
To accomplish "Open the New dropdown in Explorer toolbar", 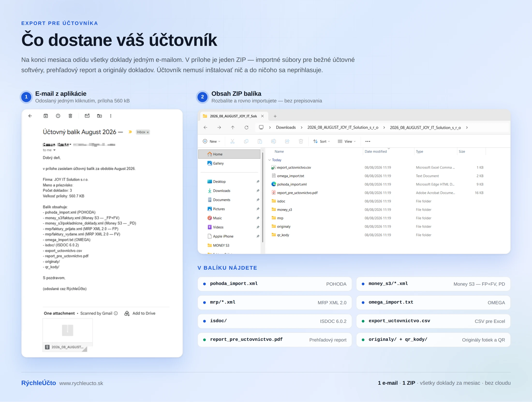I will (x=212, y=141).
